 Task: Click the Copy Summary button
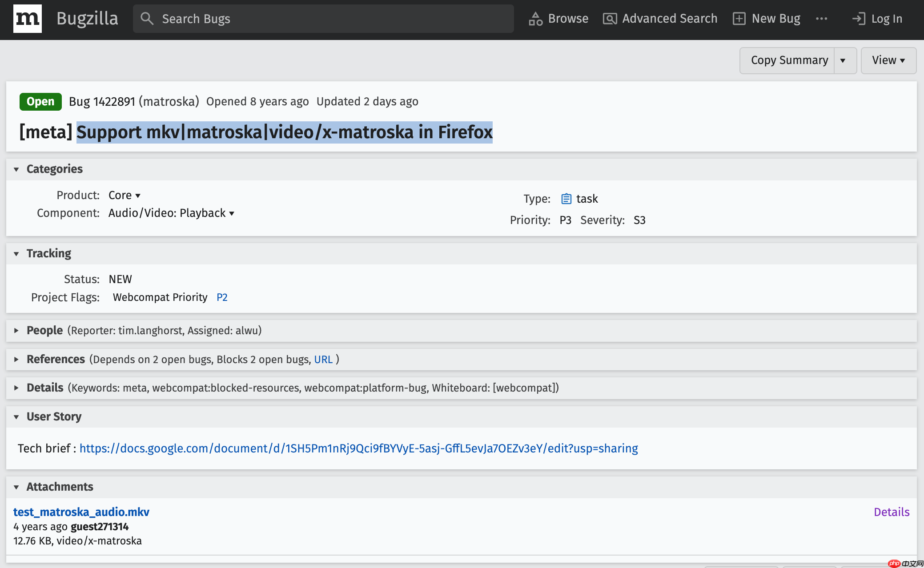(789, 60)
